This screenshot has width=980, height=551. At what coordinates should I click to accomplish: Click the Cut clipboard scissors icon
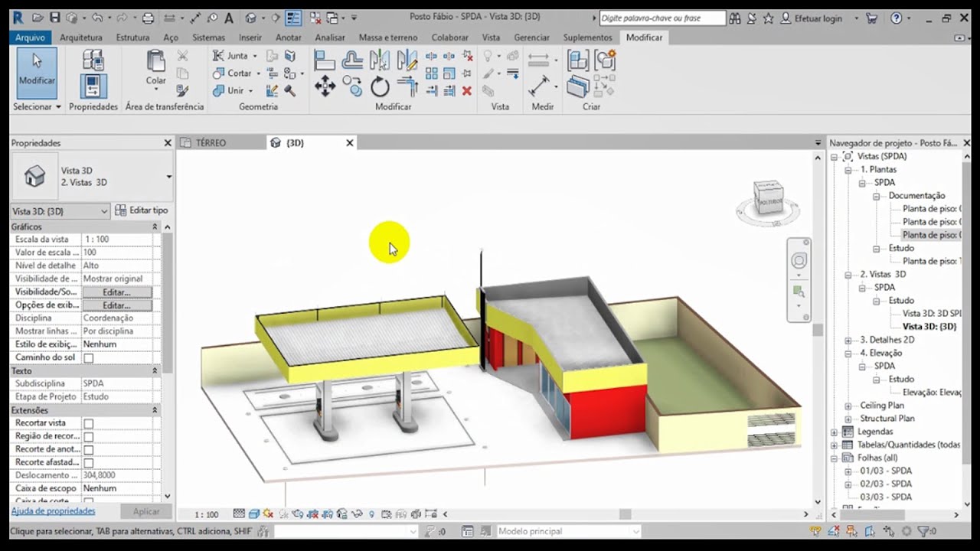point(182,55)
